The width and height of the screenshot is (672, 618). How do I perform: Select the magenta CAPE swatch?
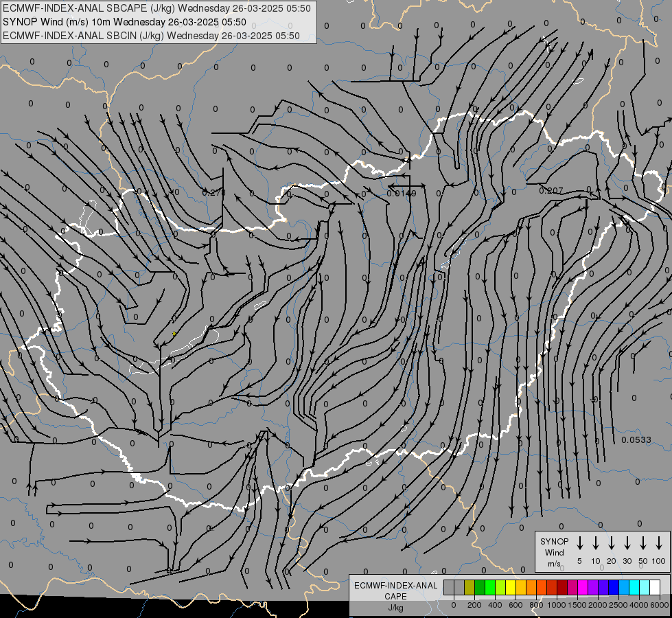click(583, 587)
